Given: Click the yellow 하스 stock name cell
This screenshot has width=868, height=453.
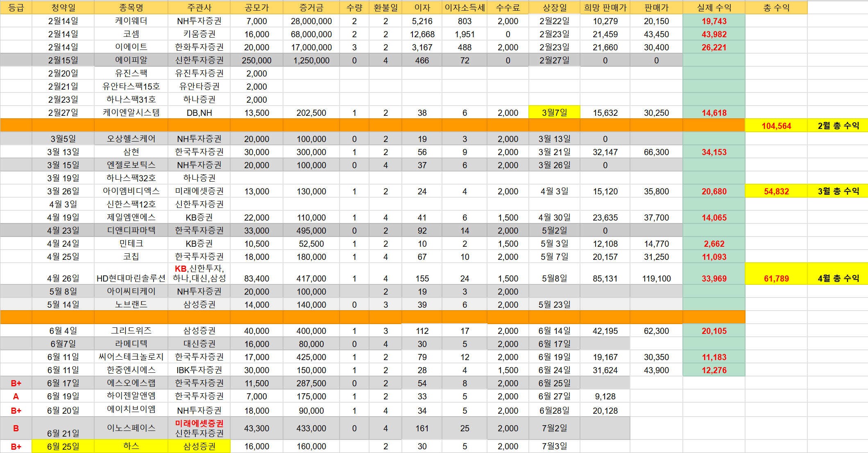Looking at the screenshot, I should click(x=131, y=446).
